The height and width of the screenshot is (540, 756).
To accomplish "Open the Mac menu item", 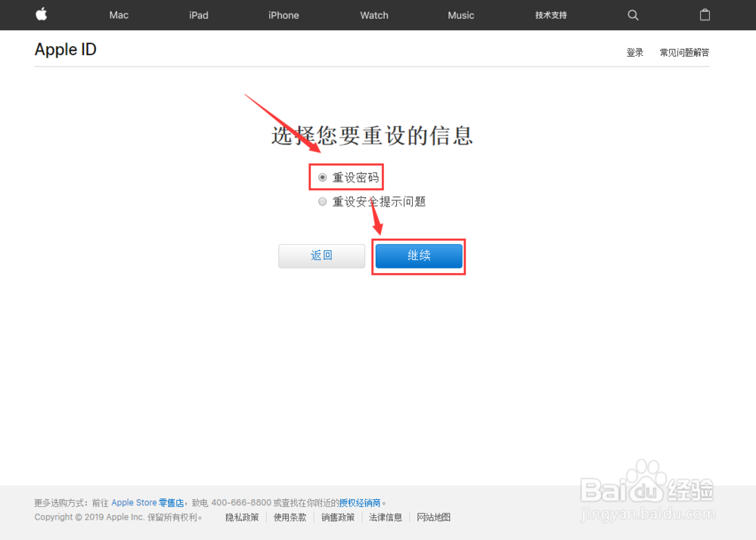I will point(118,15).
